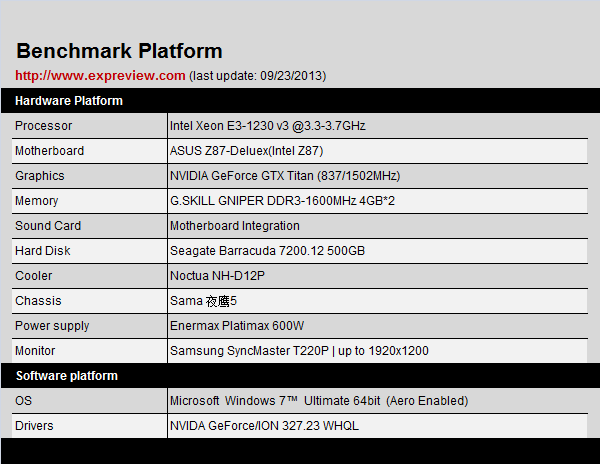Click the Processor row label

click(44, 126)
